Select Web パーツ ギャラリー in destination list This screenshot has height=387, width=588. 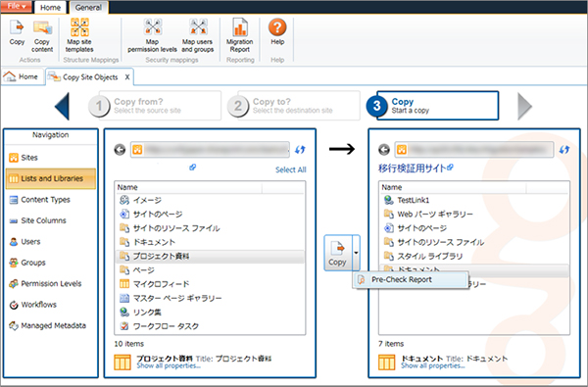coord(474,215)
